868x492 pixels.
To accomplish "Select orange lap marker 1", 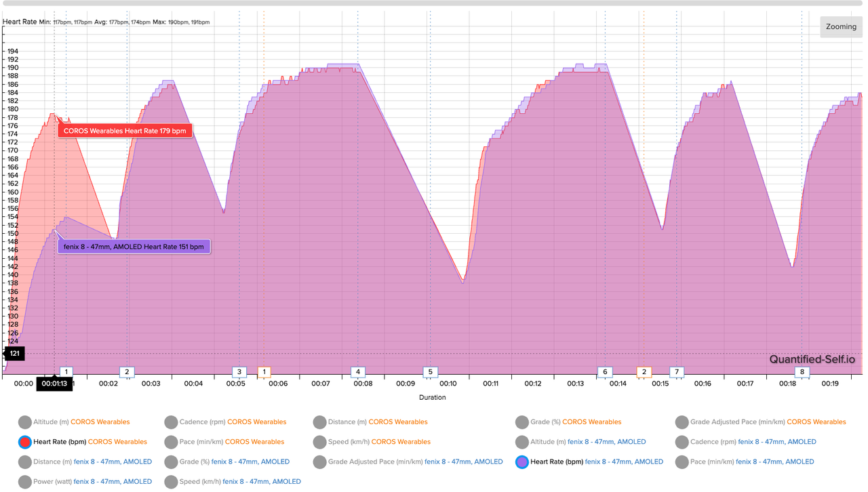I will [264, 371].
